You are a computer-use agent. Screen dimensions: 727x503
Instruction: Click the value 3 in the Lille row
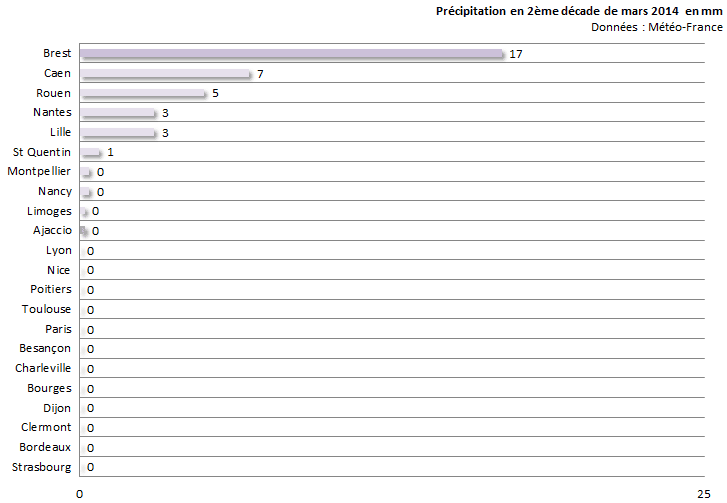click(165, 133)
